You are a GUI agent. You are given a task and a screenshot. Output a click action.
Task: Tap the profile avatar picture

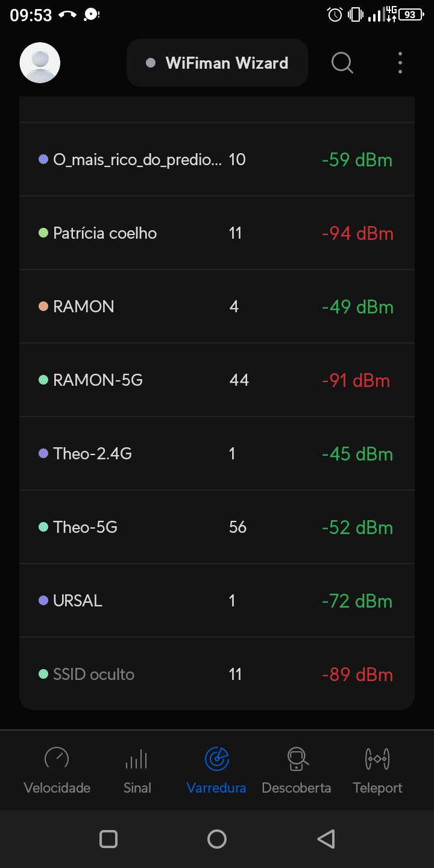(40, 63)
